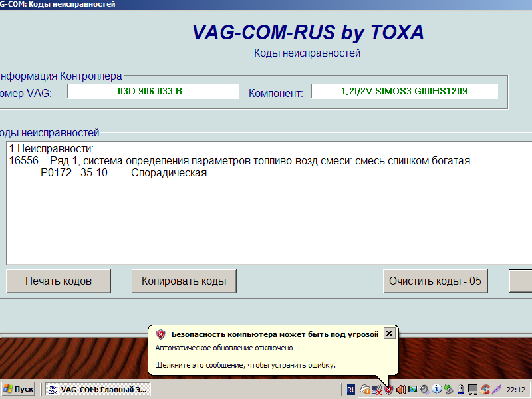Click the Компонент: label
This screenshot has width=532, height=399.
coord(275,93)
